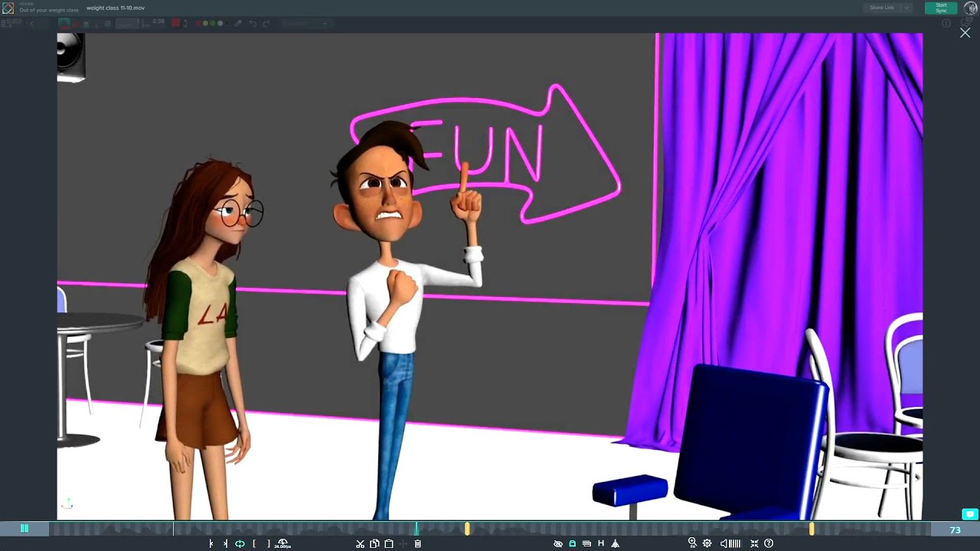
Task: Step to the next frame
Action: 225,543
